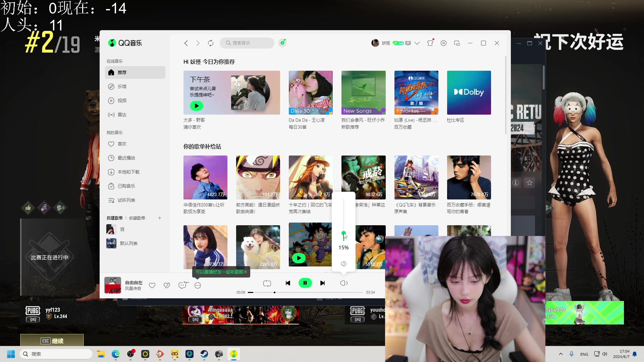The image size is (644, 362).
Task: Open the Dolby 杜比专区 tile
Action: pos(469,93)
